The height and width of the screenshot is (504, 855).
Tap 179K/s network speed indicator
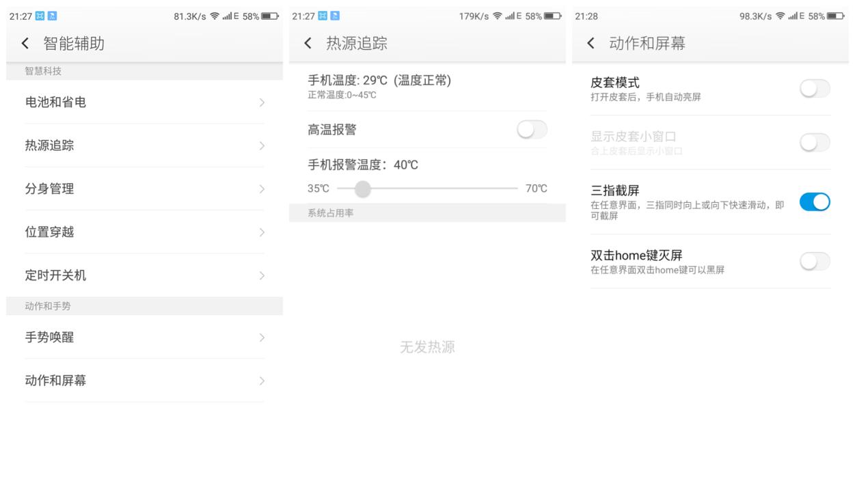click(x=475, y=16)
